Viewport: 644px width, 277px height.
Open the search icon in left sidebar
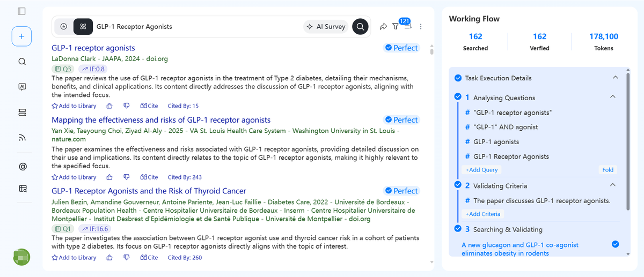[22, 62]
